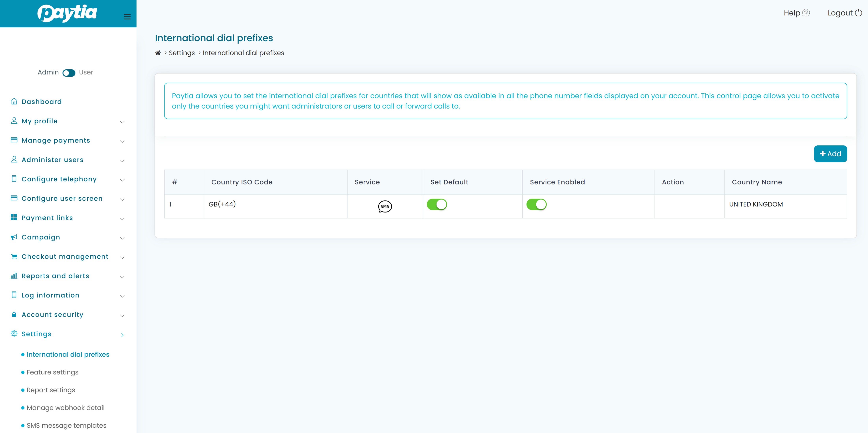Open SMS message templates item
868x433 pixels.
tap(66, 425)
